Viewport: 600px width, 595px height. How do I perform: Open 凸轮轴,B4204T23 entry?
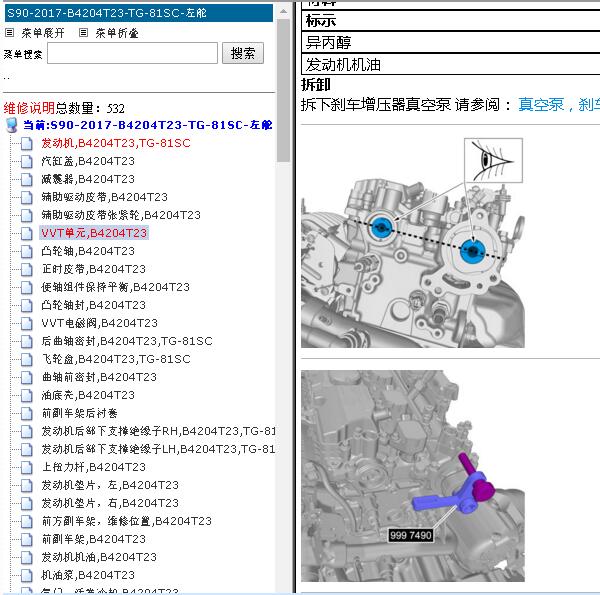pos(88,251)
